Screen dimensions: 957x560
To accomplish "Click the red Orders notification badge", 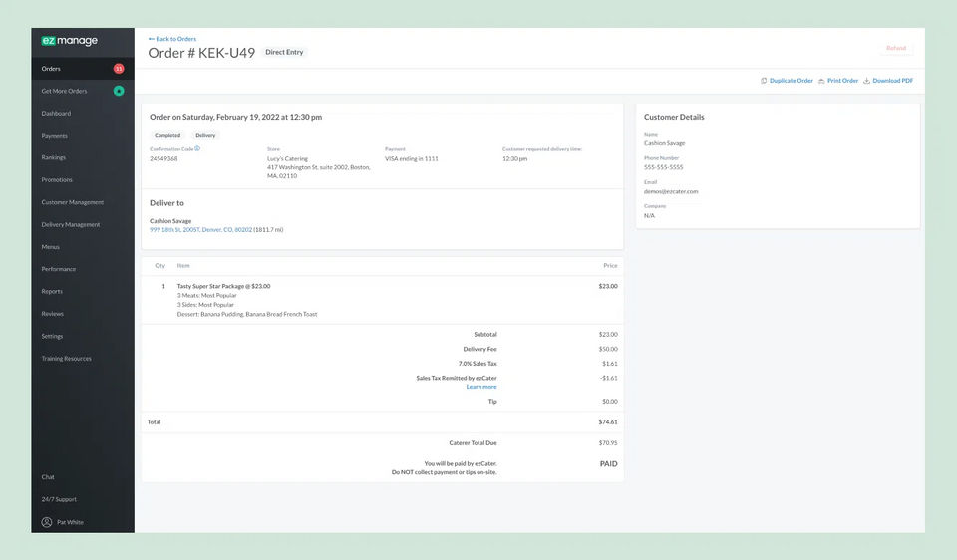I will pyautogui.click(x=119, y=69).
